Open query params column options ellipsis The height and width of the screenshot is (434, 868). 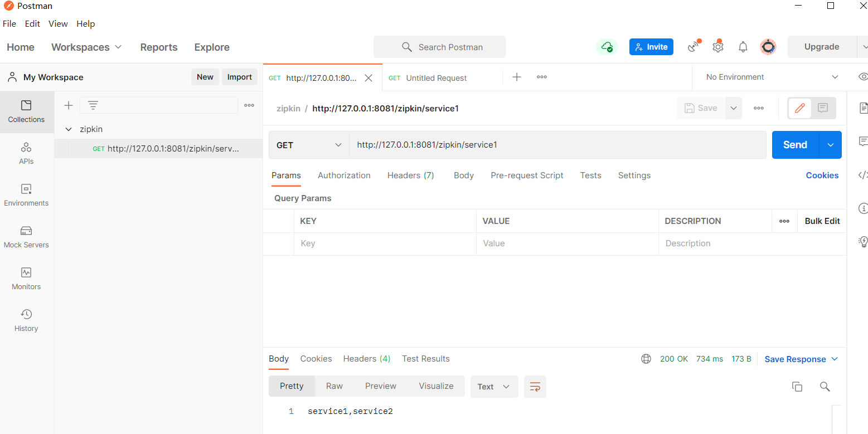[x=784, y=221]
